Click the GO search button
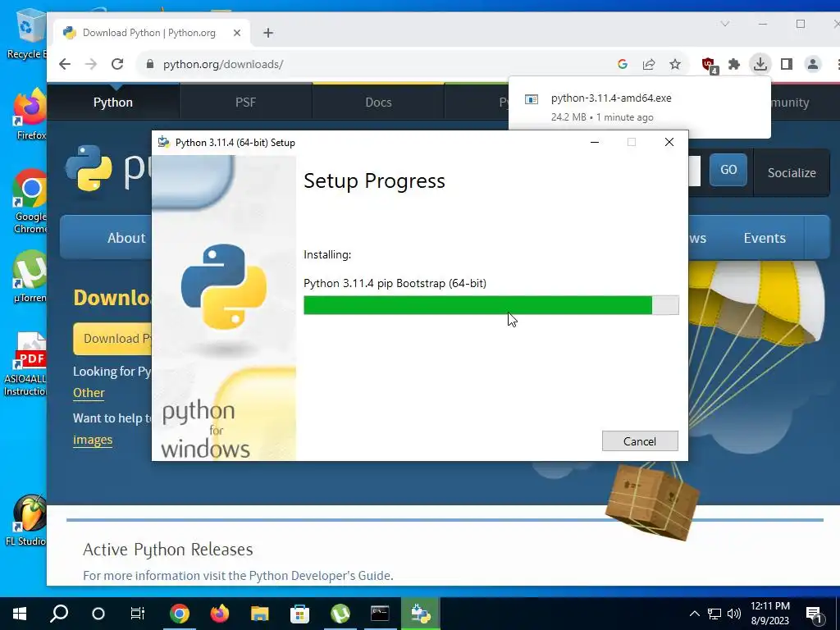This screenshot has width=840, height=630. (x=728, y=169)
